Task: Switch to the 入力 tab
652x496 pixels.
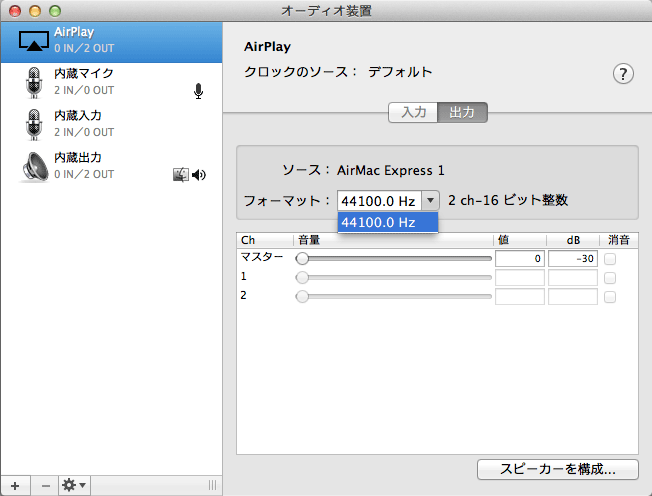Action: pos(413,112)
